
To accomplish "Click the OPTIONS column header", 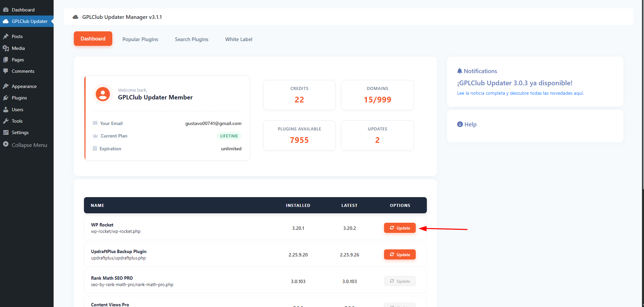I will click(400, 205).
